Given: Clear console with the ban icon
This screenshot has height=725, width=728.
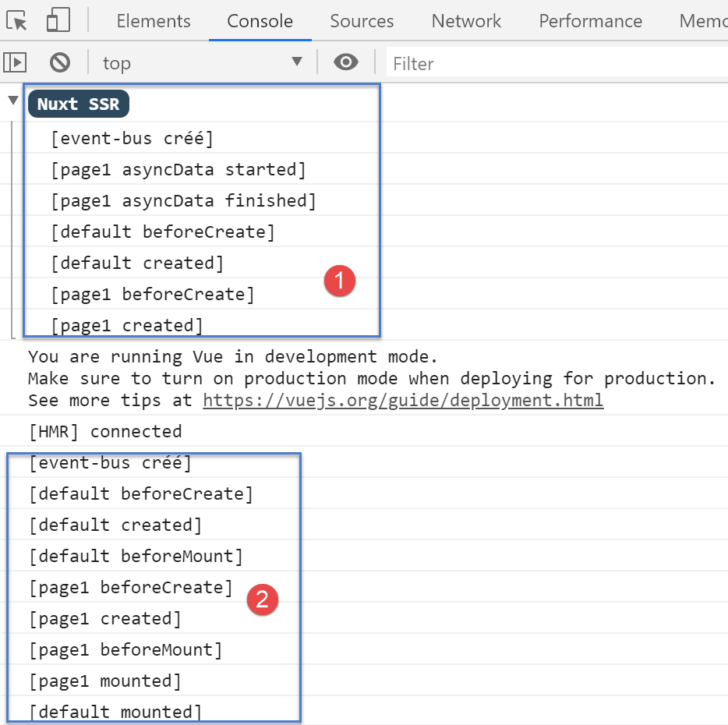Looking at the screenshot, I should 60,62.
